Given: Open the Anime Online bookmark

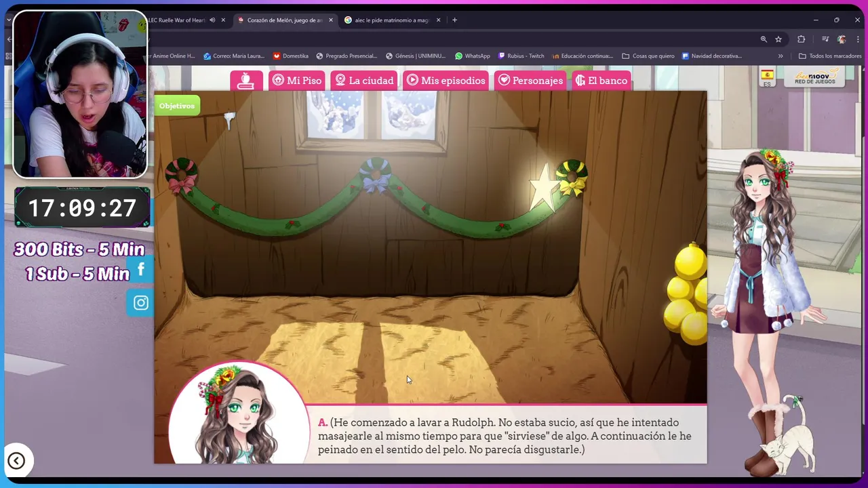Looking at the screenshot, I should (172, 56).
